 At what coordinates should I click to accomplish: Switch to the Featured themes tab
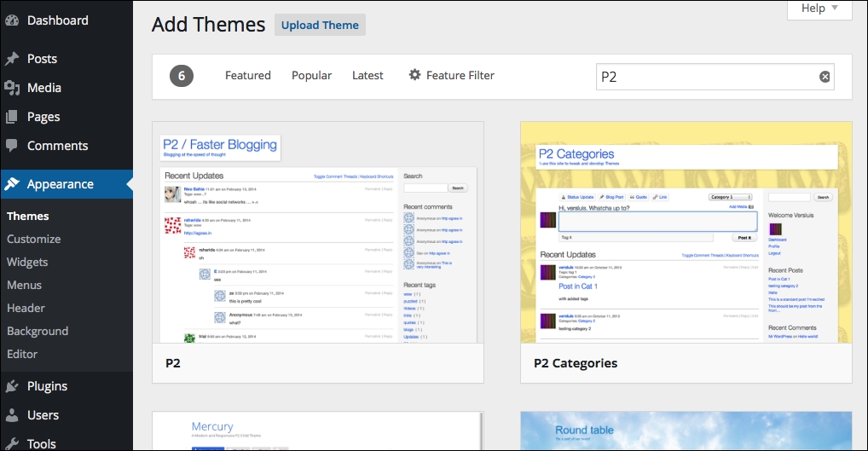(x=248, y=75)
